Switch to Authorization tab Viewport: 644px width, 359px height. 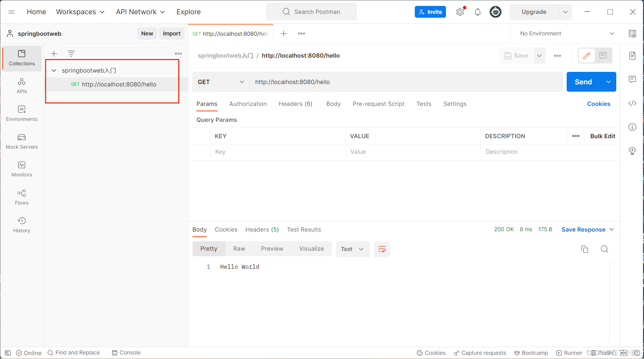(248, 104)
